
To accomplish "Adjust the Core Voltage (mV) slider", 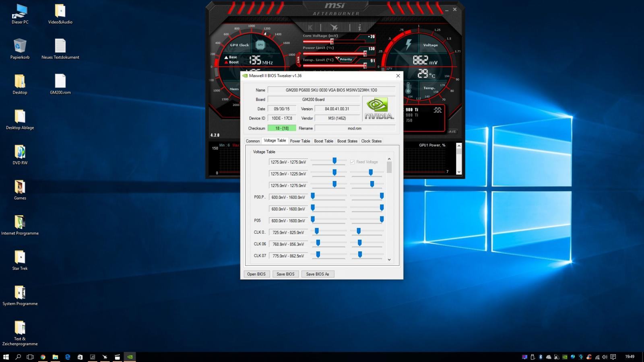I will pyautogui.click(x=332, y=41).
